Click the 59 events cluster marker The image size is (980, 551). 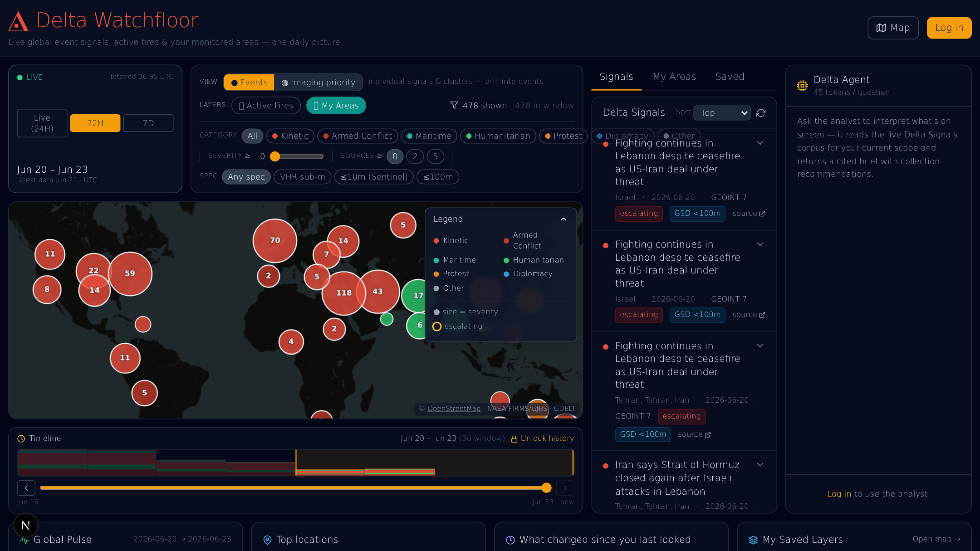[x=130, y=273]
